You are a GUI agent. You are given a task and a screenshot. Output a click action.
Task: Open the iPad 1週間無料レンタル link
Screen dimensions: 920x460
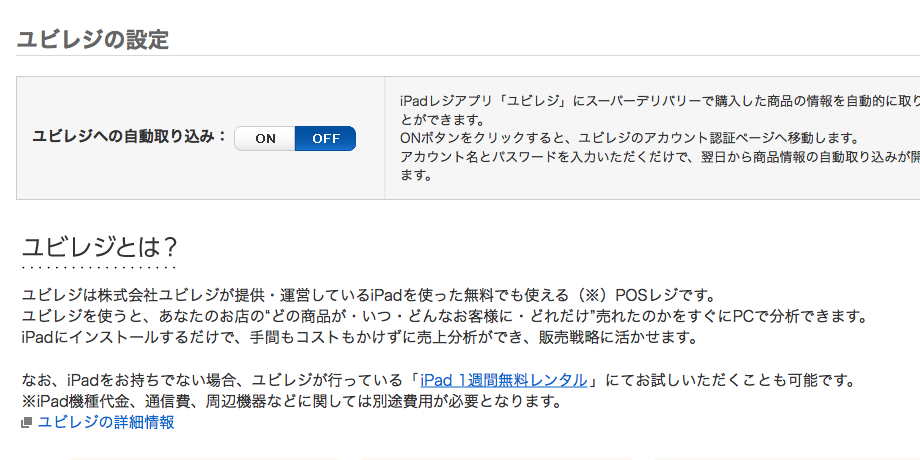504,380
